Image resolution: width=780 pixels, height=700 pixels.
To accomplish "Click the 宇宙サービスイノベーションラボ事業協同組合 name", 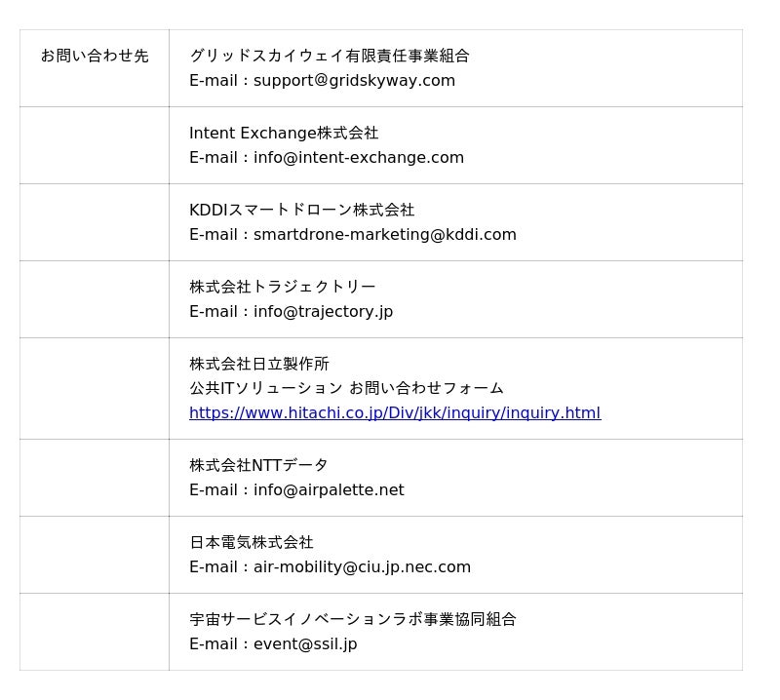I will 353,619.
